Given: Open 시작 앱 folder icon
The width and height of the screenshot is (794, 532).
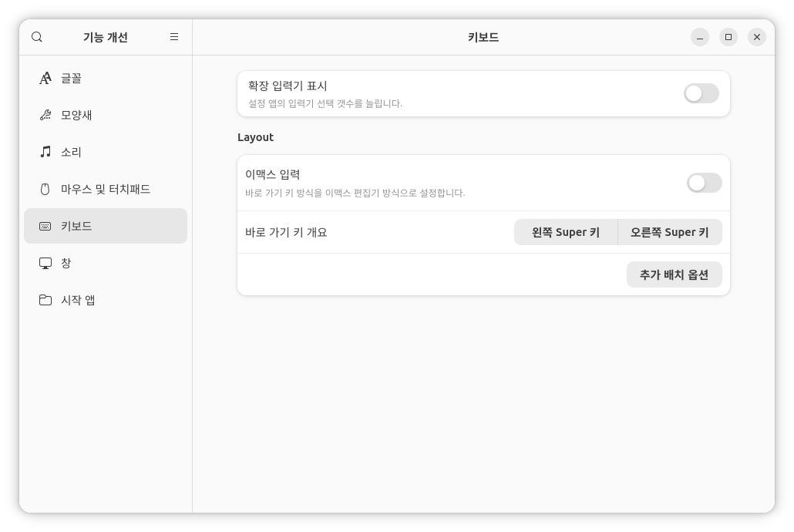Looking at the screenshot, I should coord(45,300).
